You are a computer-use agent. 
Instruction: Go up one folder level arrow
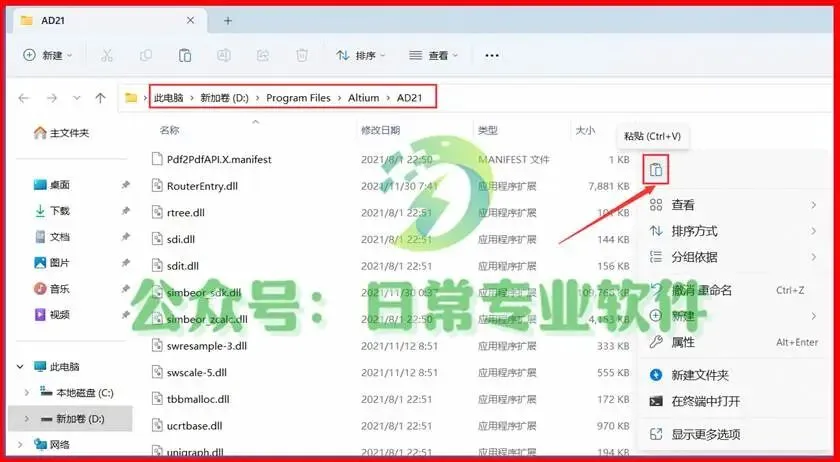(100, 98)
